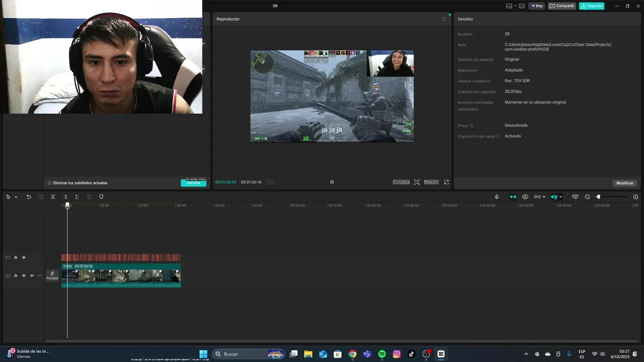Expand the preview axis dropdown arrow
The height and width of the screenshot is (362, 644).
pyautogui.click(x=560, y=197)
